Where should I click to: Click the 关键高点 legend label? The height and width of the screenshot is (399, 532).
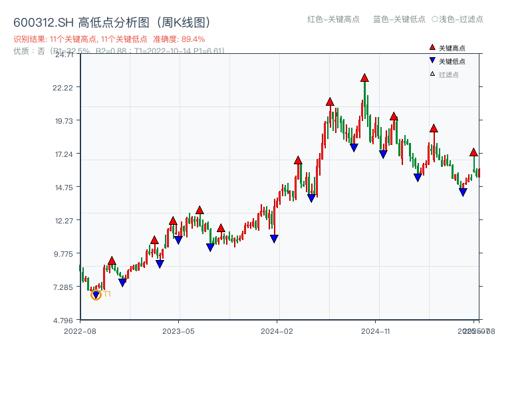[452, 48]
